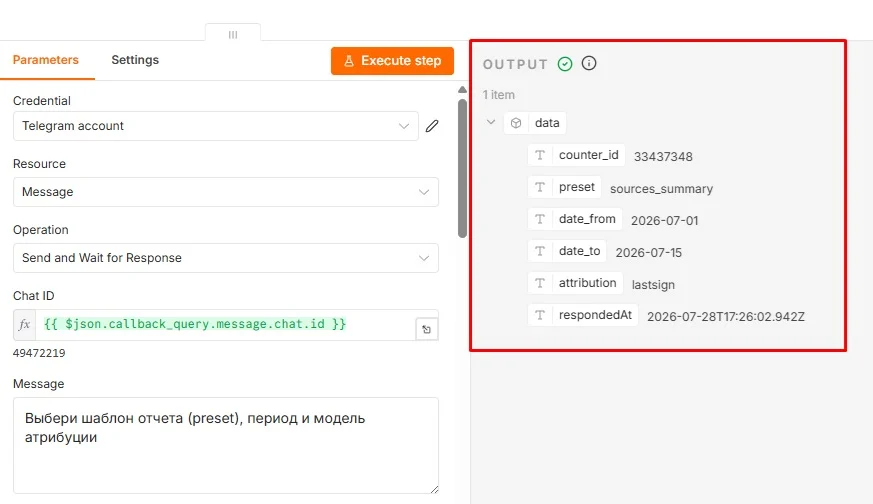
Task: Click the scrollbar up arrow
Action: [x=462, y=90]
